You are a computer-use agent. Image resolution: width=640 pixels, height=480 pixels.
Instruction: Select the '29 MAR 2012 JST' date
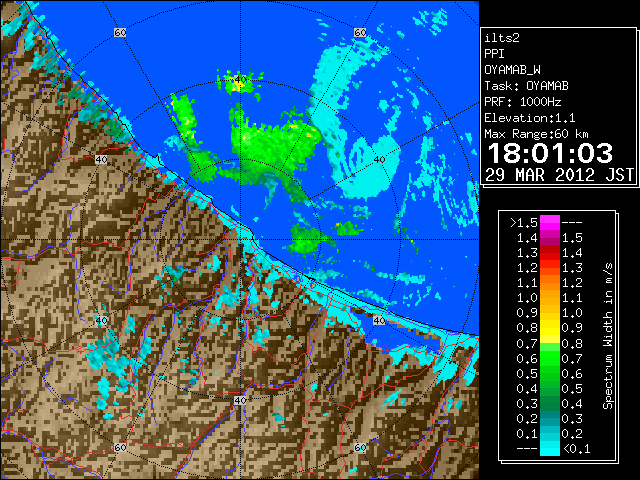click(x=559, y=175)
